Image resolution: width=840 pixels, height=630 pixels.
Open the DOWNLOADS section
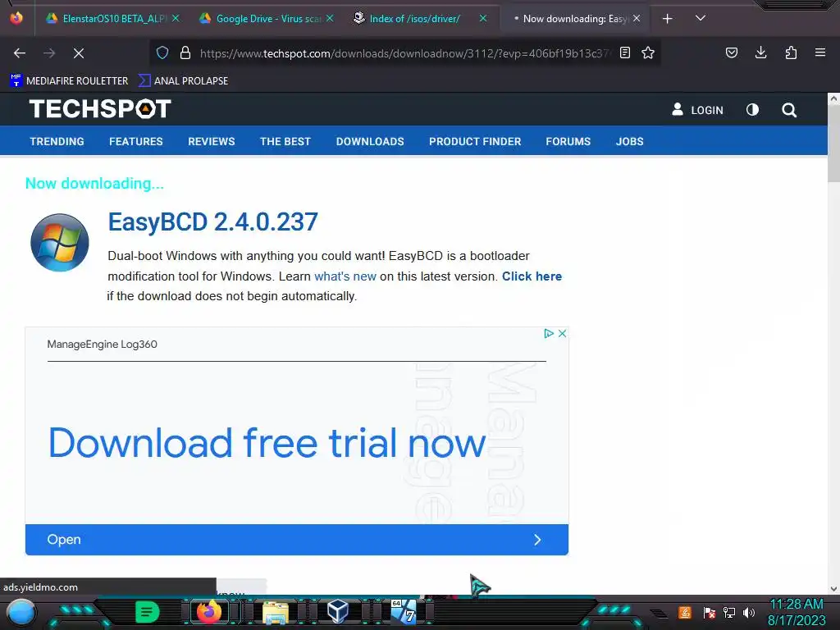[x=370, y=141]
